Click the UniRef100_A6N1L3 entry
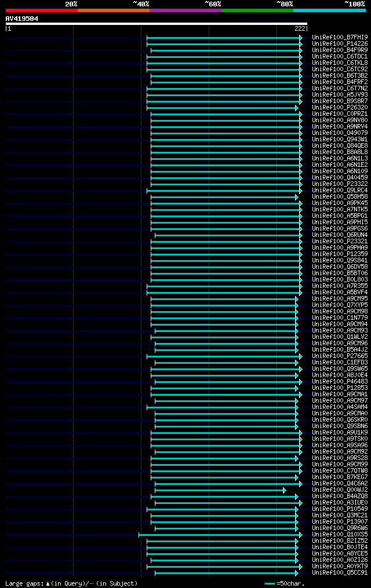 340,159
